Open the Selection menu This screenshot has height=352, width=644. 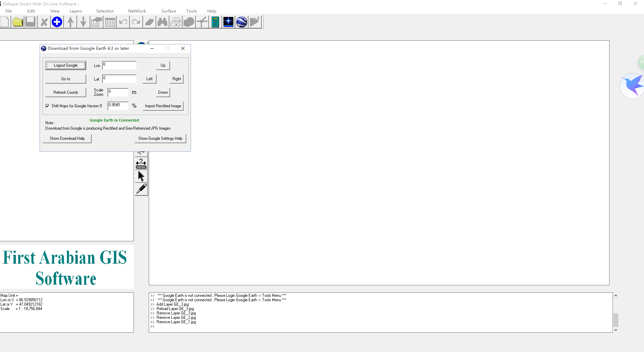(105, 11)
